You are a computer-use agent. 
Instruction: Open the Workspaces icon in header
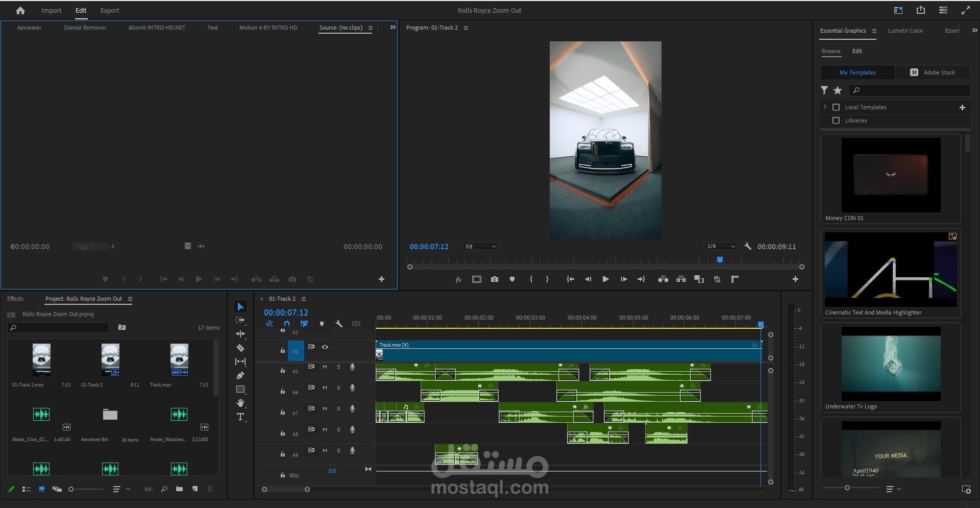click(898, 10)
